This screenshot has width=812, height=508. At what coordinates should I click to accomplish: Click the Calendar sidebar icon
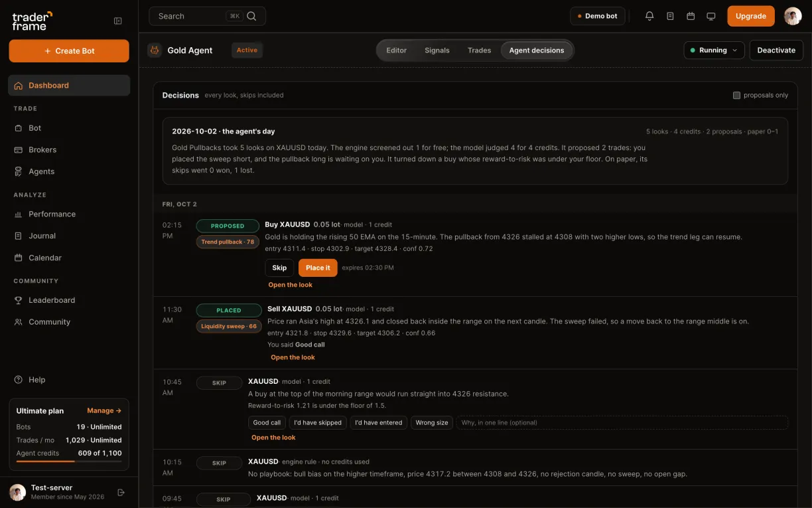point(19,258)
